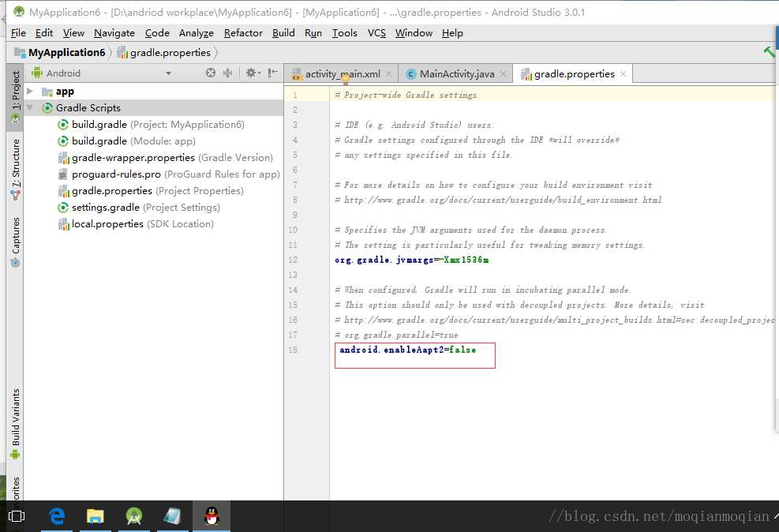The height and width of the screenshot is (532, 779).
Task: Open the View menu
Action: click(73, 33)
